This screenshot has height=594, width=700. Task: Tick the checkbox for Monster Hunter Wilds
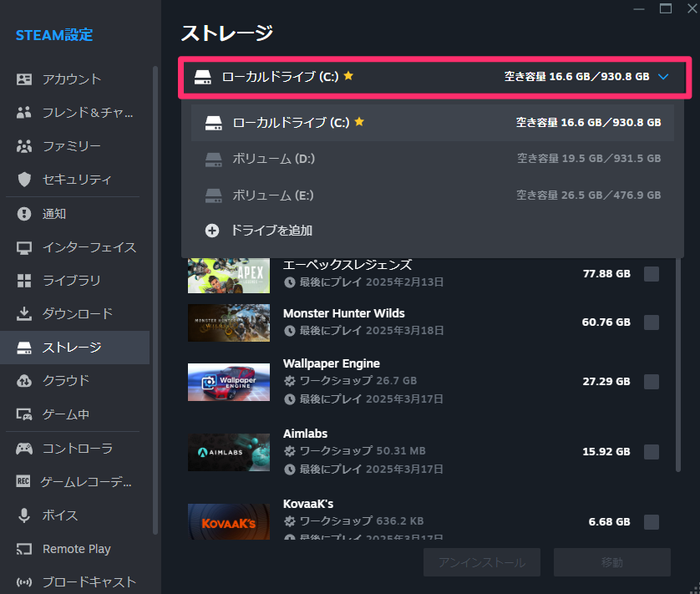click(x=652, y=322)
